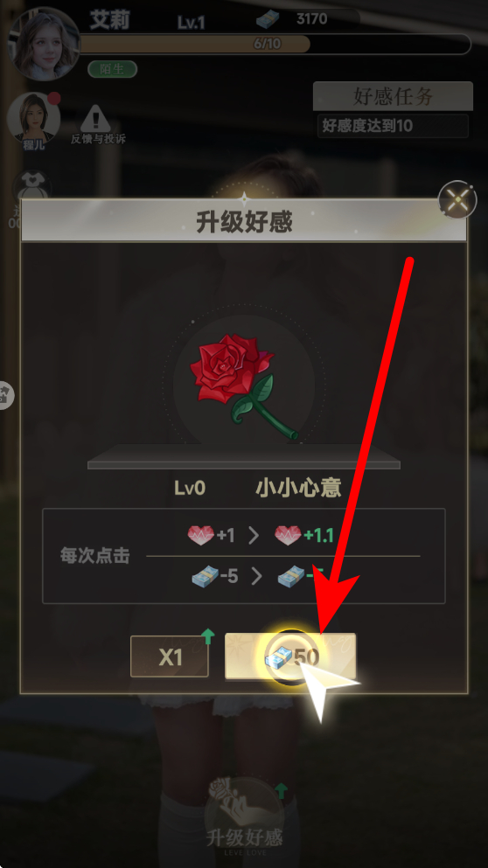Tap the 艾莉 character portrait
Screen dimensions: 488x868
[45, 45]
